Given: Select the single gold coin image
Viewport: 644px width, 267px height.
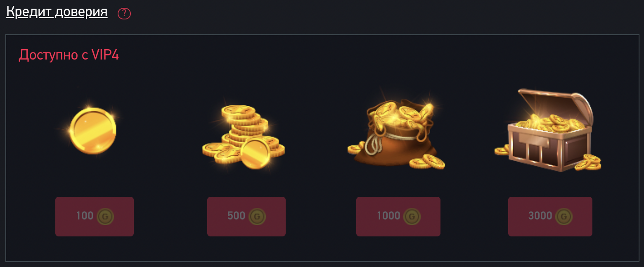Looking at the screenshot, I should (x=92, y=131).
